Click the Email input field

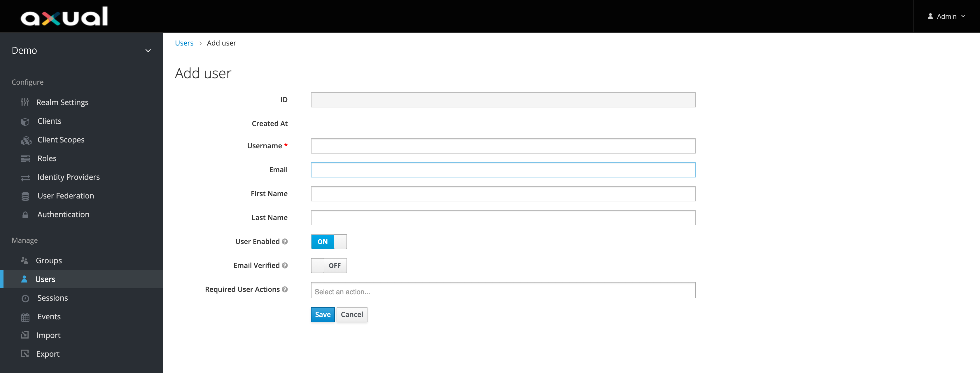tap(503, 170)
